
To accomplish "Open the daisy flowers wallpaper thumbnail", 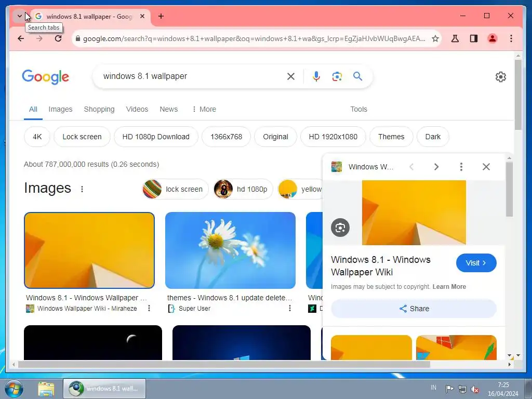I will click(230, 250).
